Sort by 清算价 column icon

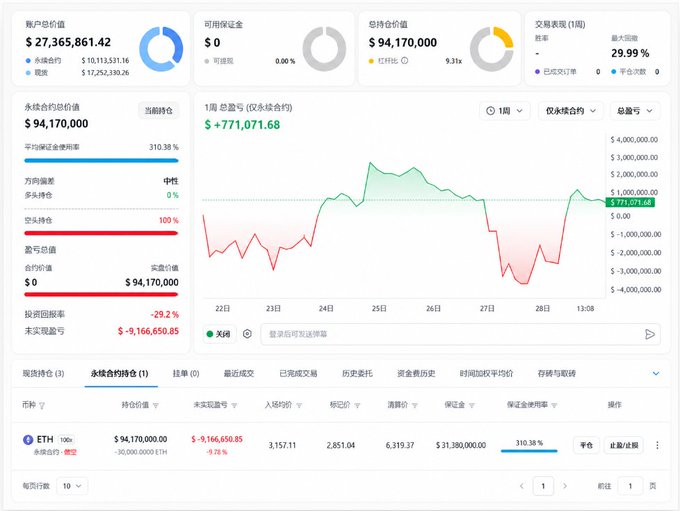tap(415, 406)
